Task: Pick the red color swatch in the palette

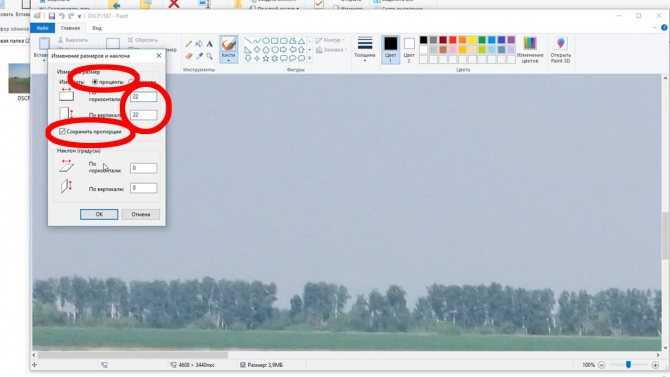Action: pyautogui.click(x=453, y=40)
